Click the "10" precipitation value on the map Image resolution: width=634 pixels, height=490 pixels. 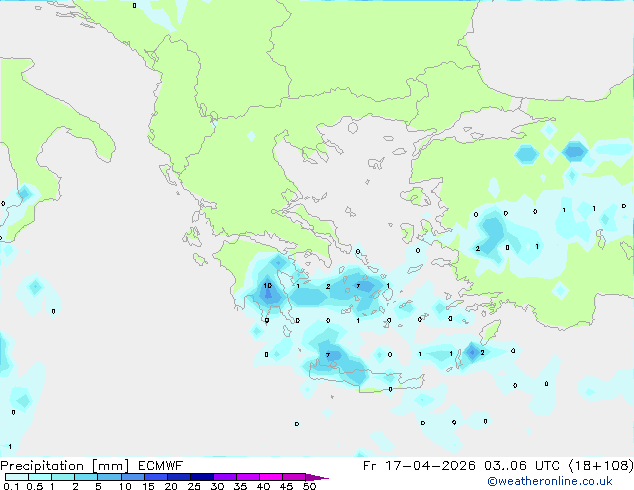(x=267, y=285)
